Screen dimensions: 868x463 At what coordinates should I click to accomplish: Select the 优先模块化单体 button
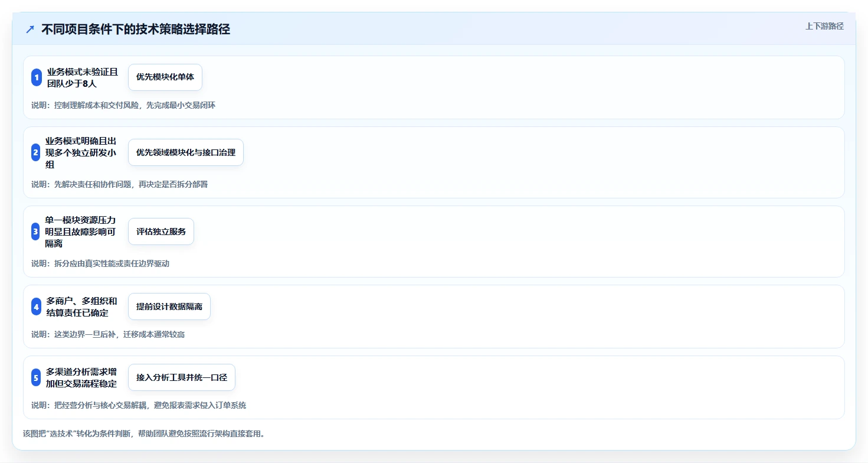click(165, 77)
